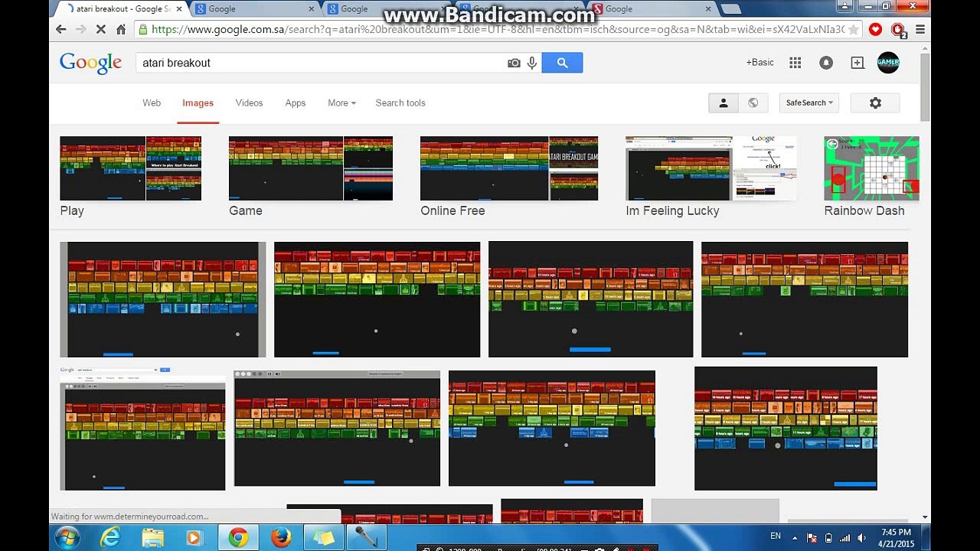Viewport: 980px width, 551px height.
Task: Open the Online Free related category
Action: point(509,177)
